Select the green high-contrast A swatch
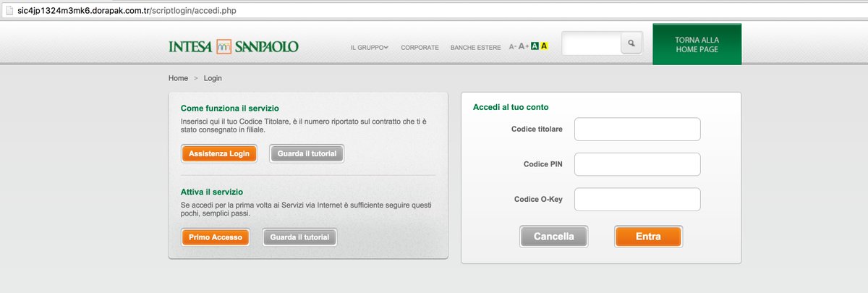 click(x=535, y=46)
